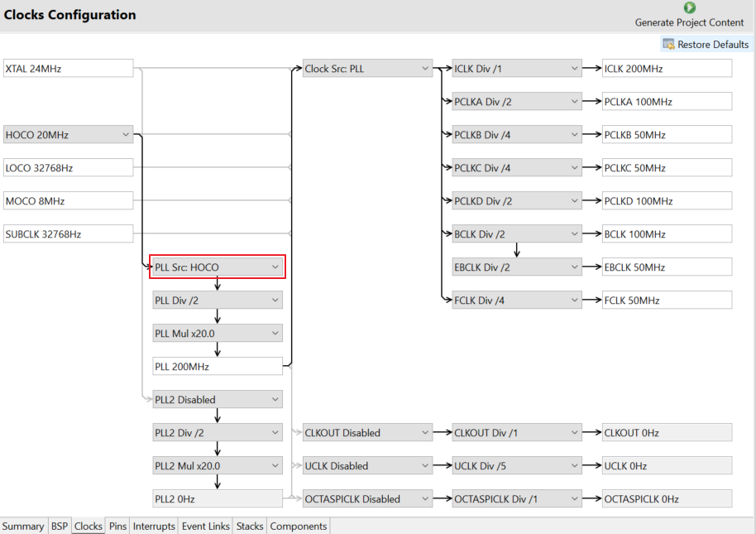
Task: Click the Restore Defaults icon
Action: [x=668, y=44]
